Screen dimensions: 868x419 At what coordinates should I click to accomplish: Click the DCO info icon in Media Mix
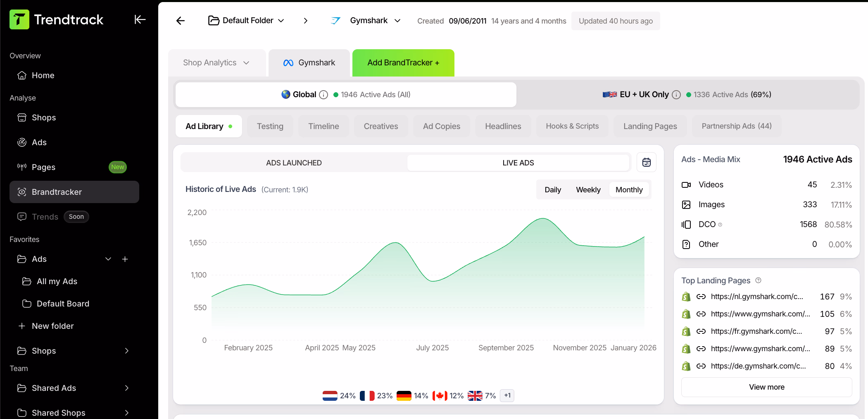point(720,225)
